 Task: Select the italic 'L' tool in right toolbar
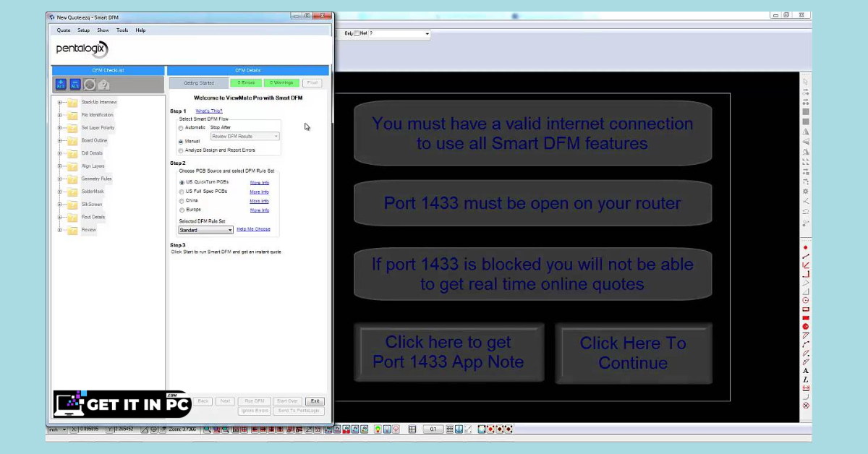click(x=806, y=380)
